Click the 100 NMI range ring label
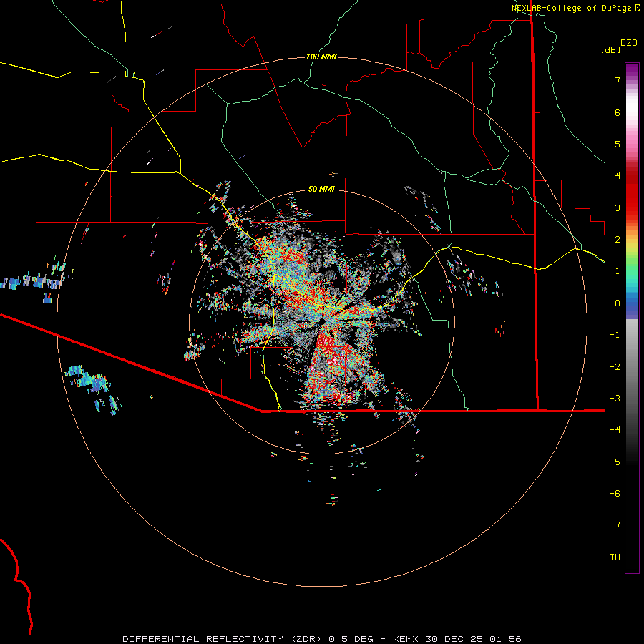Image resolution: width=644 pixels, height=644 pixels. click(321, 57)
